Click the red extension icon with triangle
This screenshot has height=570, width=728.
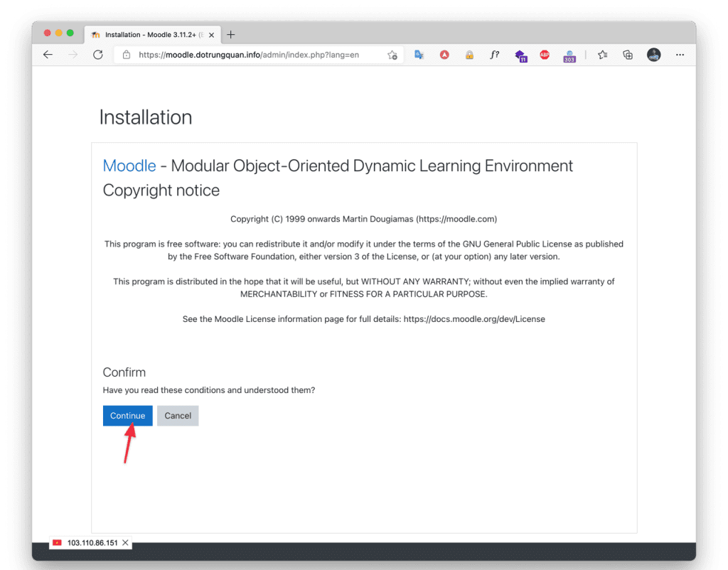tap(444, 55)
